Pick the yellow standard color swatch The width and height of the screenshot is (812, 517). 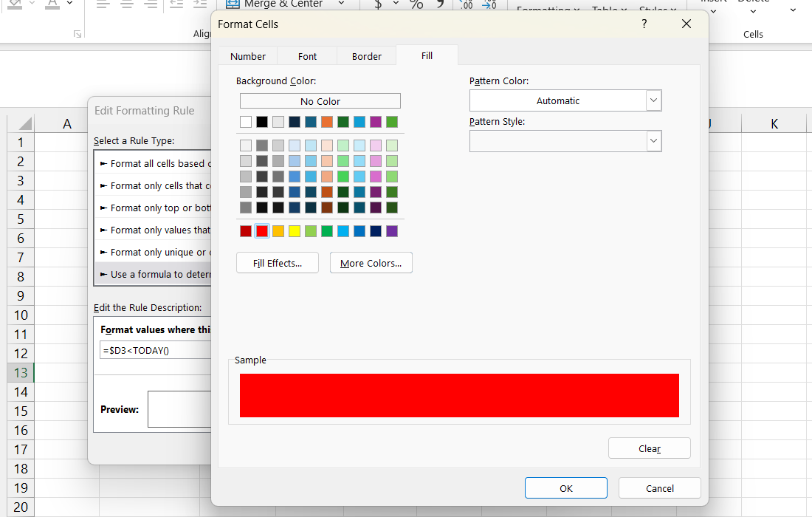click(295, 231)
